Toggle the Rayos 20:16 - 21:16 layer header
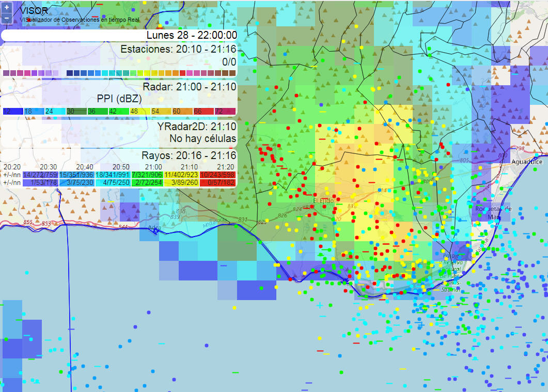This screenshot has width=548, height=392. pos(189,155)
